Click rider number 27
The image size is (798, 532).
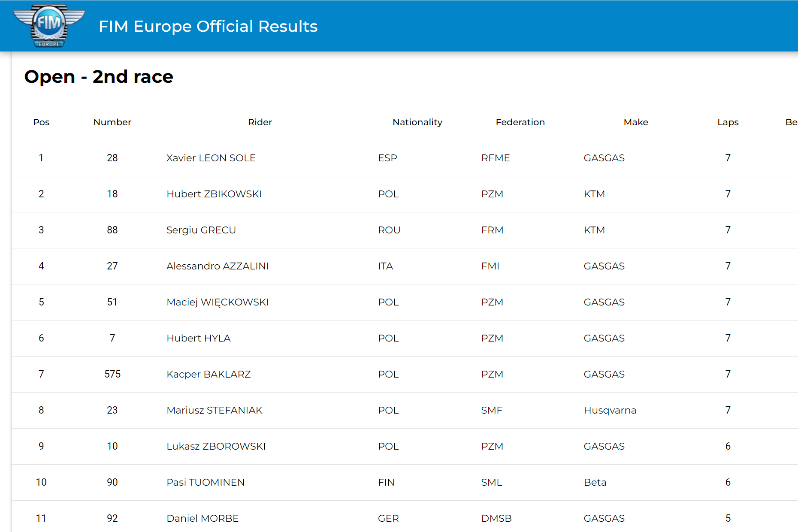pos(112,266)
